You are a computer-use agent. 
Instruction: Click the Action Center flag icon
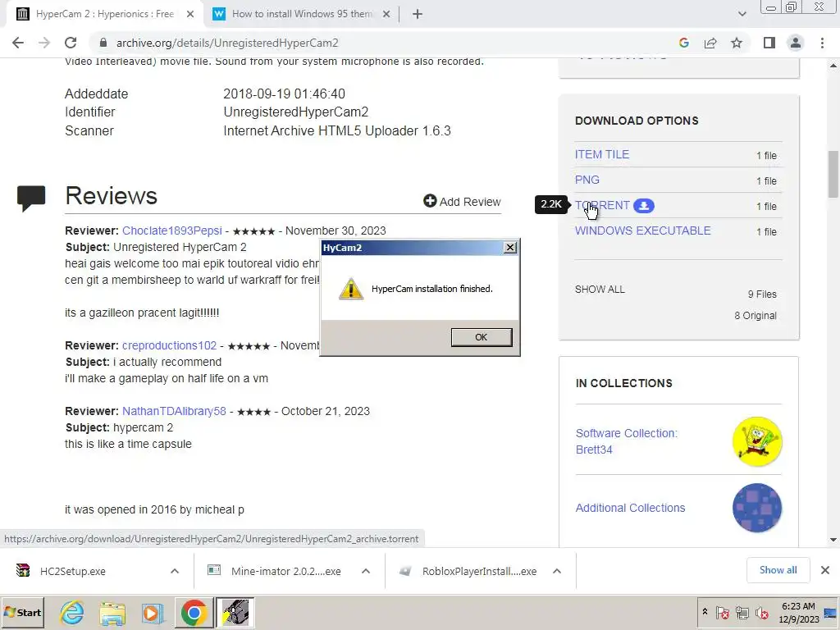(723, 612)
